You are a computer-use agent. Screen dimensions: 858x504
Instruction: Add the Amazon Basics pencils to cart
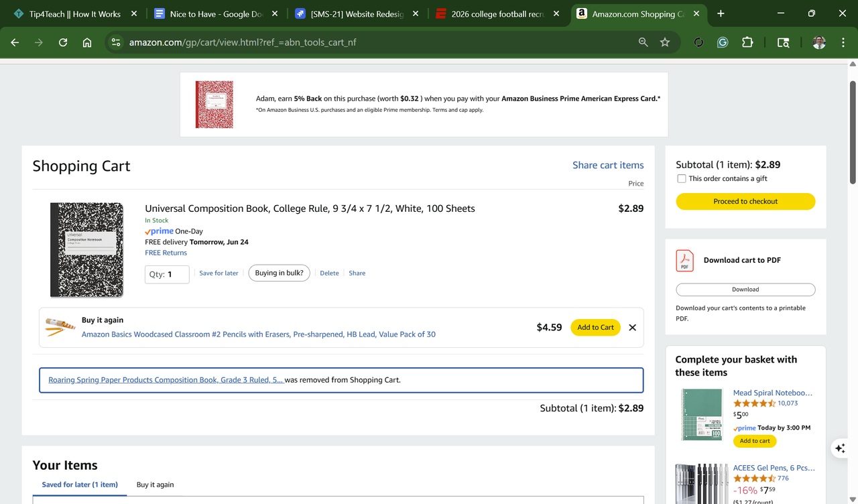coord(595,328)
